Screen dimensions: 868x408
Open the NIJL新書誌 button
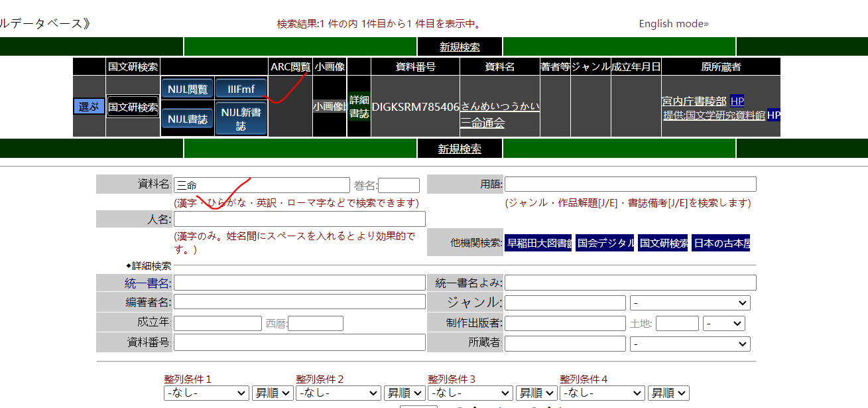click(241, 119)
